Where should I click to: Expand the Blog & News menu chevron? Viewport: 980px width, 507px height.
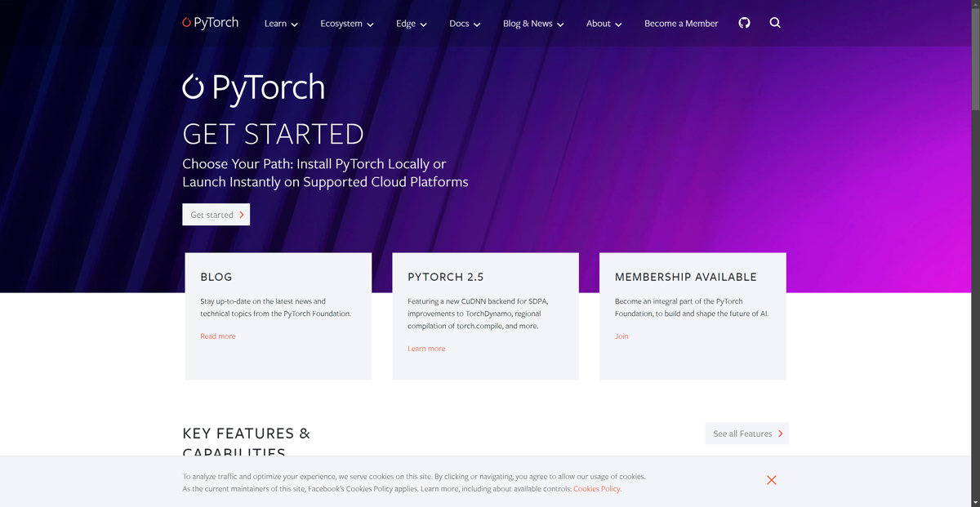(560, 24)
